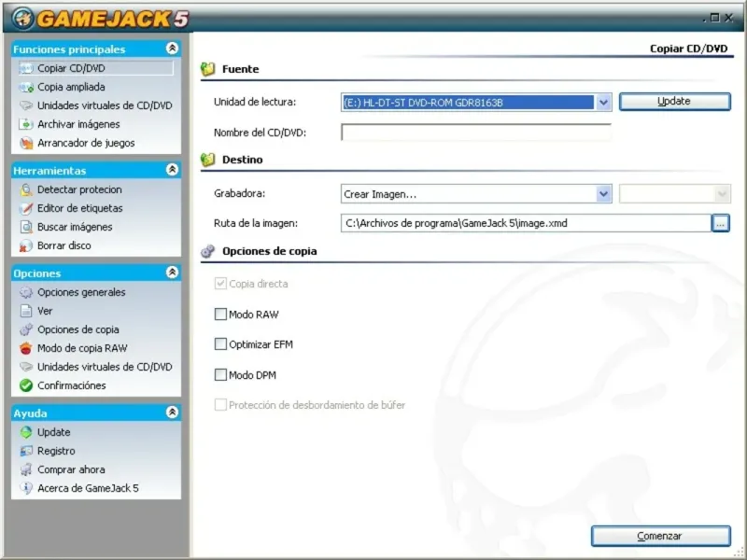Screen dimensions: 747x560
Task: Click the Nombre del CD/DVD field
Action: (x=476, y=133)
